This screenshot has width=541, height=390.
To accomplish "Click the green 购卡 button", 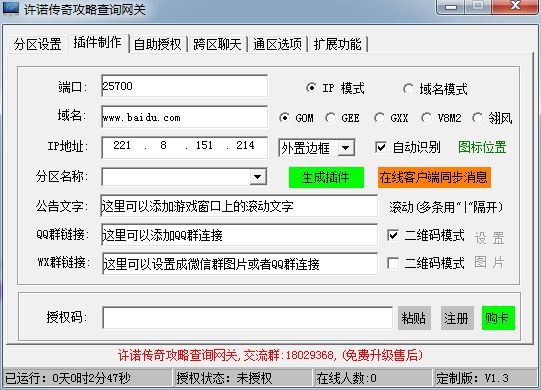I will pos(499,318).
